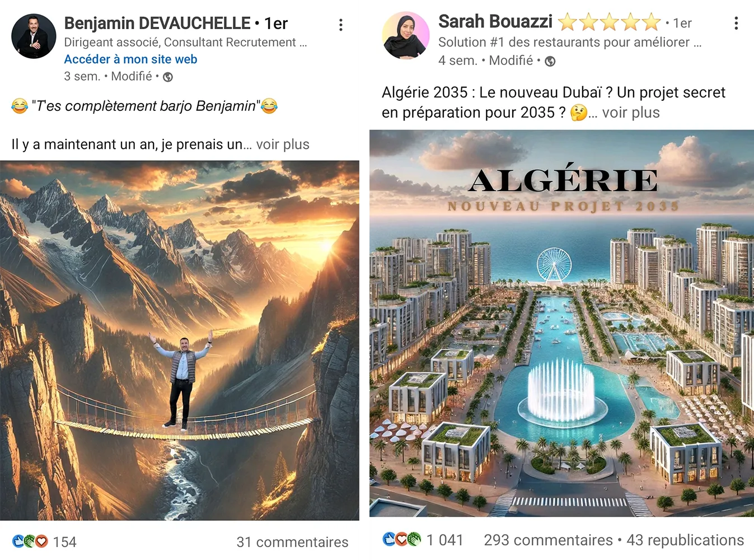View the 293 commentaires on Sarah's post

pos(548,540)
